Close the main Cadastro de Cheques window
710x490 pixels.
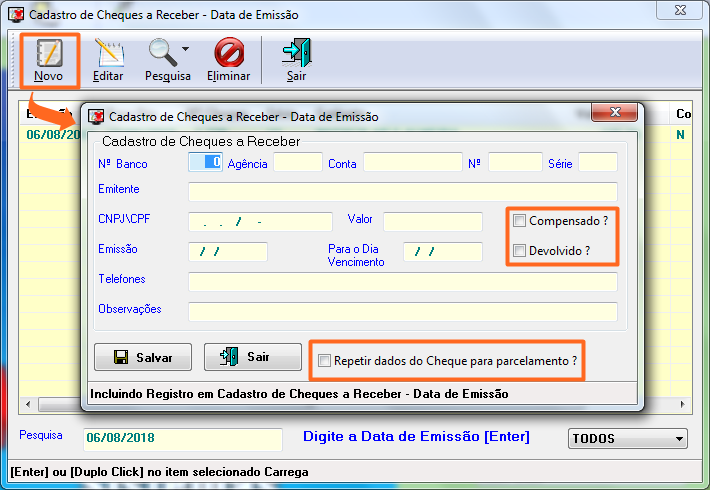pos(680,10)
